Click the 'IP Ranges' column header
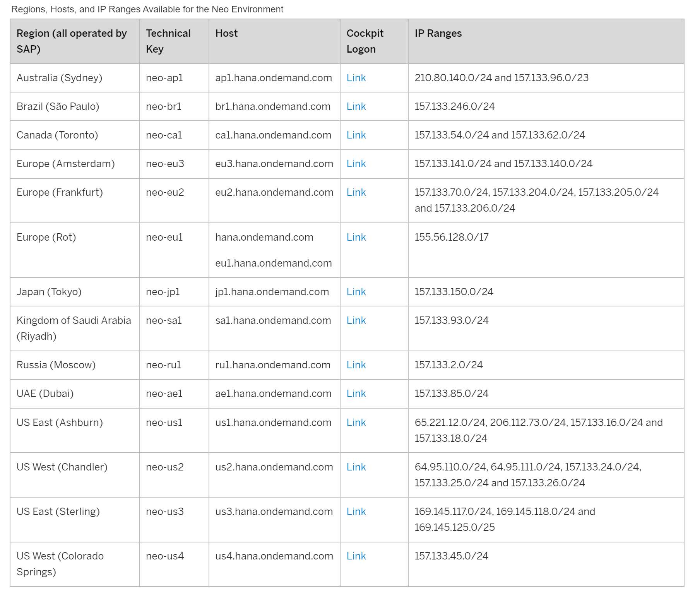 [546, 41]
